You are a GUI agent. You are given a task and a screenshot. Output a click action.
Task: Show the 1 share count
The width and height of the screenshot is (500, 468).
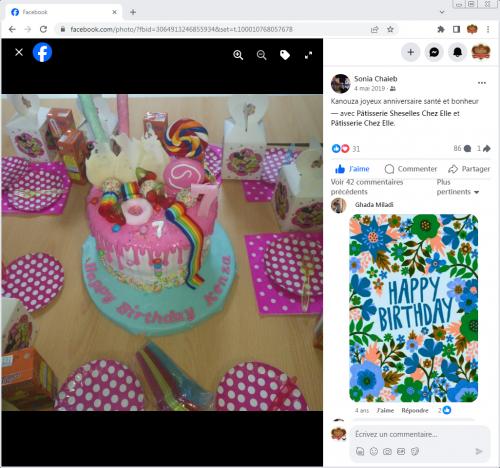pos(484,148)
